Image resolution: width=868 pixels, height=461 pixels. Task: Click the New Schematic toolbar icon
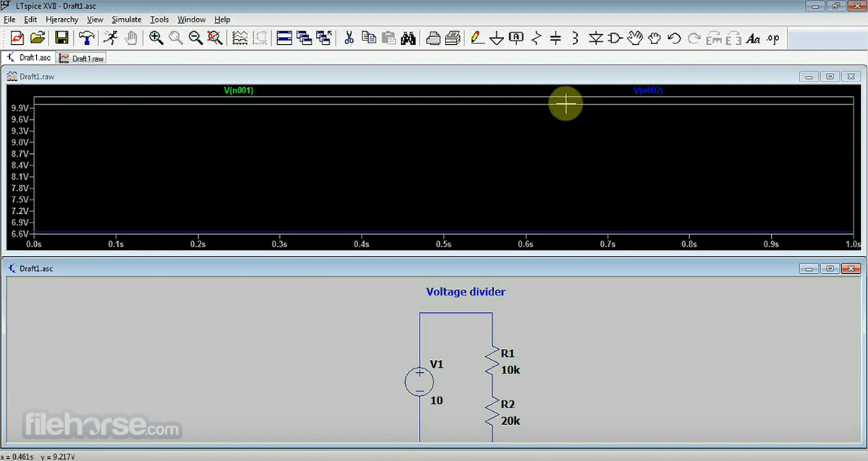click(17, 38)
